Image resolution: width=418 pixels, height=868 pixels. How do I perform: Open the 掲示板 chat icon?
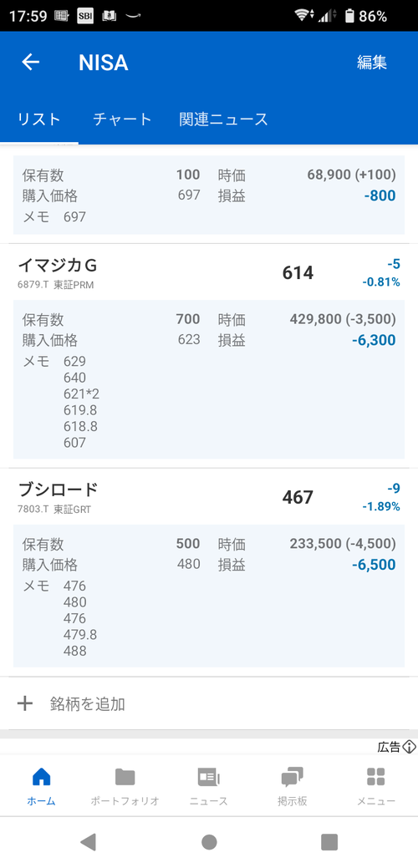(293, 777)
